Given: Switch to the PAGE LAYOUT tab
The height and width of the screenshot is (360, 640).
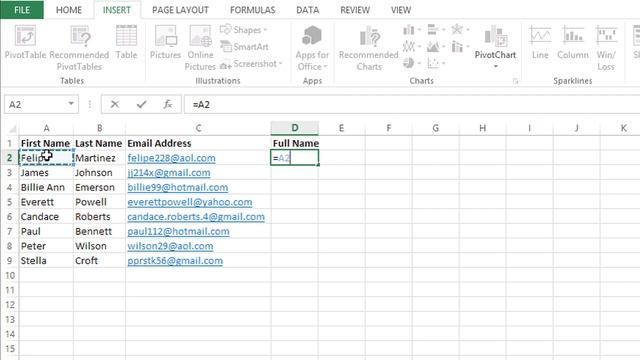Looking at the screenshot, I should (180, 10).
